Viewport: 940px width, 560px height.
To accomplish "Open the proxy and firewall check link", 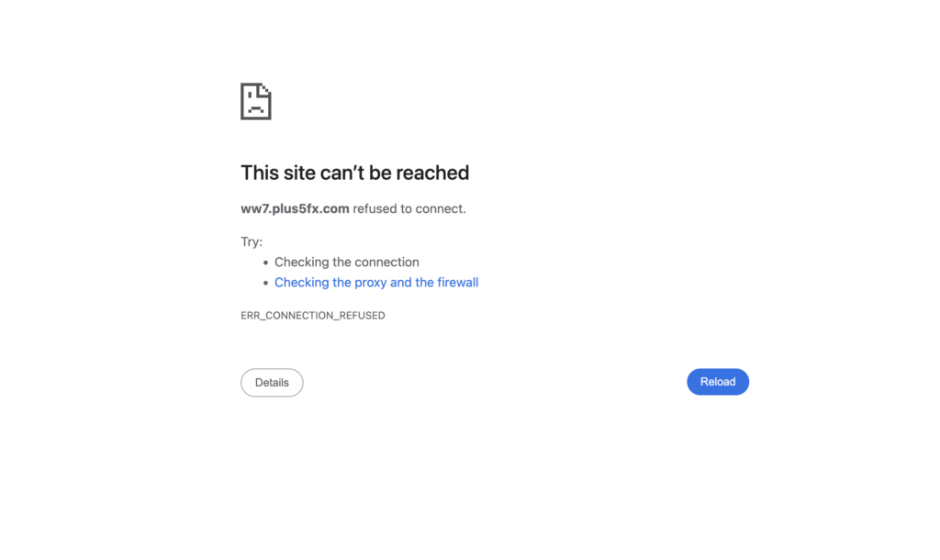I will 376,283.
